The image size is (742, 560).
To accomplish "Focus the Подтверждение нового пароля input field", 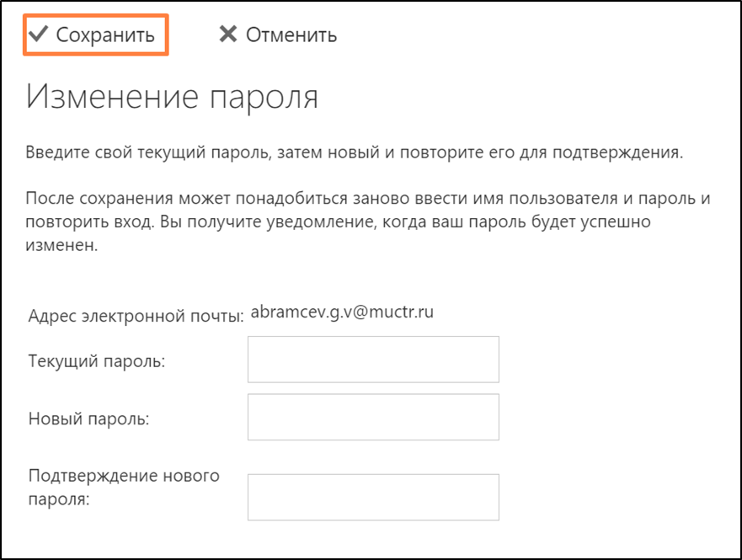I will [373, 497].
